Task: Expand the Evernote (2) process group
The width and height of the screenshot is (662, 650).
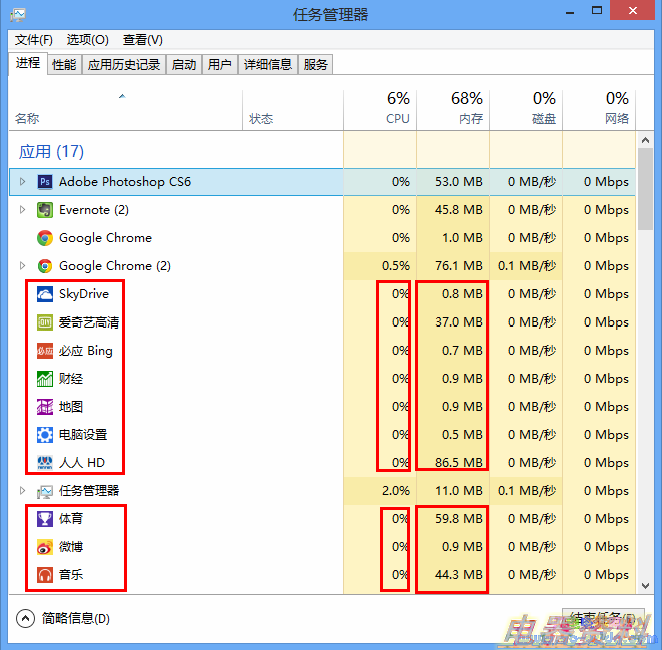Action: click(23, 210)
